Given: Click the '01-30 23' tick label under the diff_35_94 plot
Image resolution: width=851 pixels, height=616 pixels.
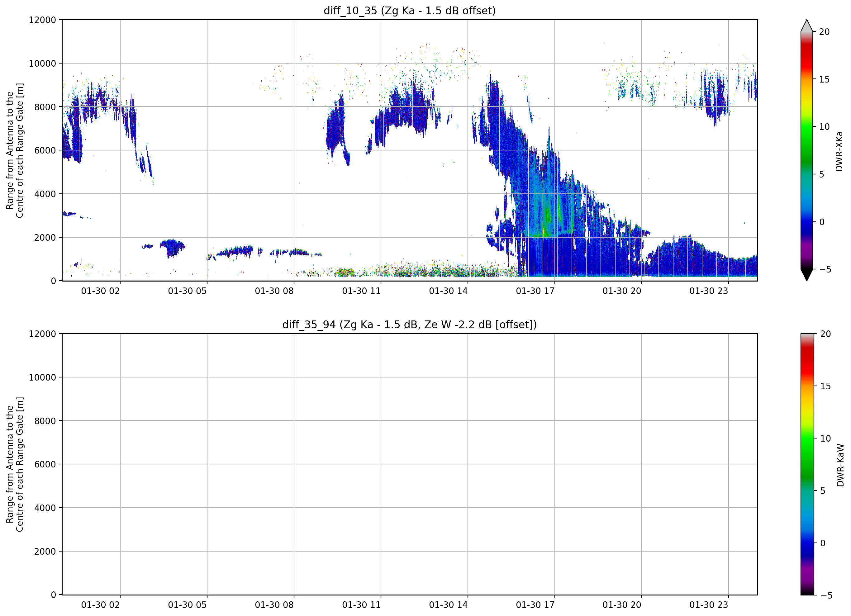Looking at the screenshot, I should coord(709,605).
